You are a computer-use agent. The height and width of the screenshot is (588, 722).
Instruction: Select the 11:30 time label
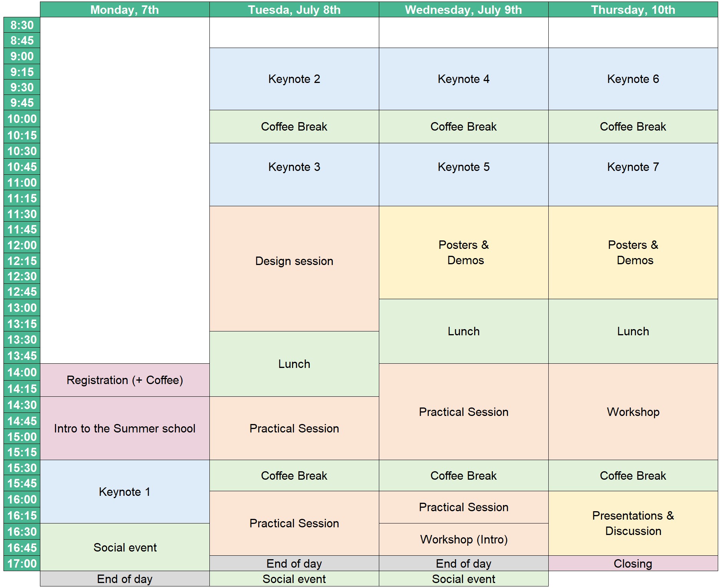(22, 214)
